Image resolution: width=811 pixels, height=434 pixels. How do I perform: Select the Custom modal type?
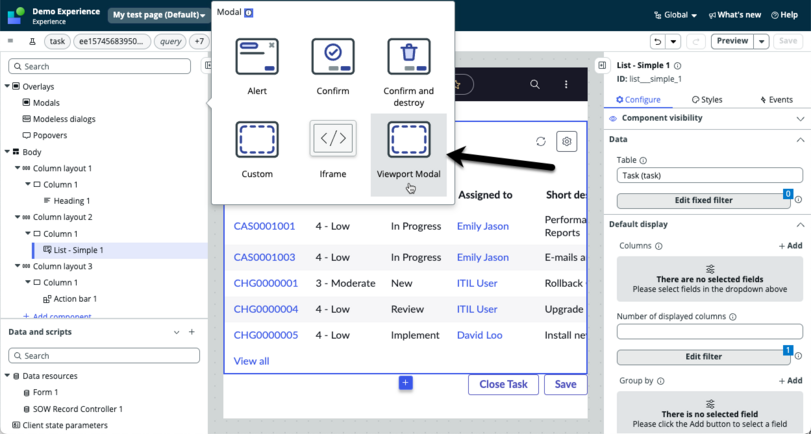click(x=257, y=149)
